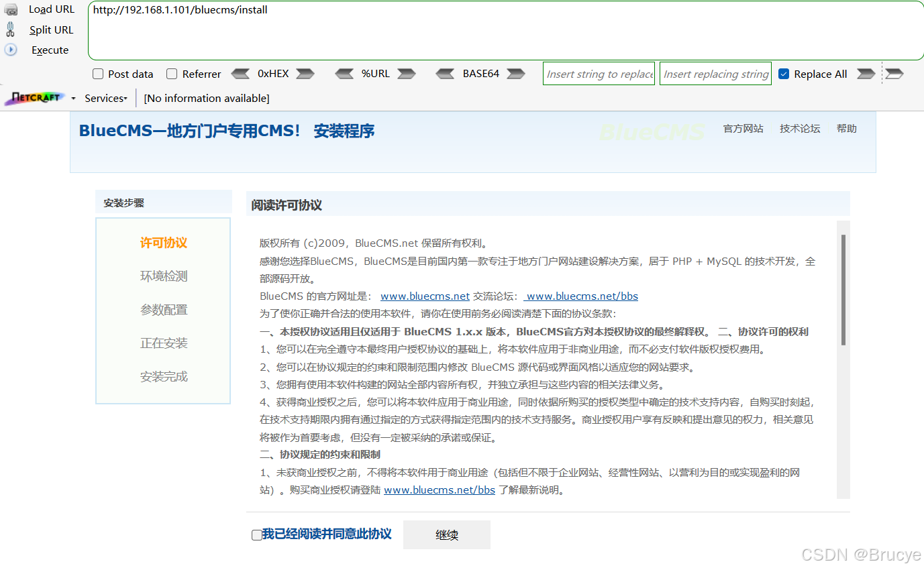This screenshot has height=570, width=924.
Task: Select the 正在安装 install step
Action: click(164, 343)
